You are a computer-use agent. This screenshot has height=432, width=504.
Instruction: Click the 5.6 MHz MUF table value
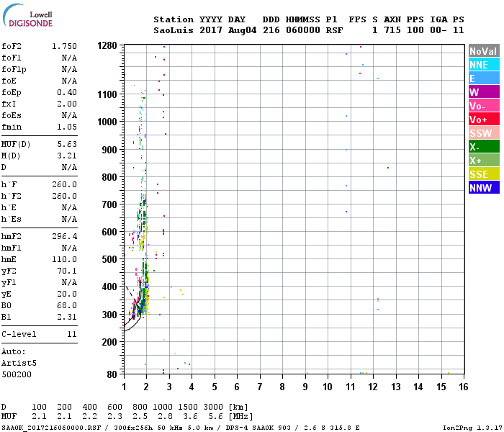click(x=216, y=417)
